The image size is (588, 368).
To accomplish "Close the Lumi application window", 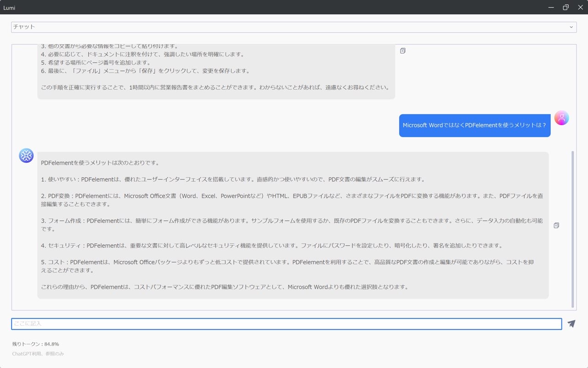I will 580,7.
